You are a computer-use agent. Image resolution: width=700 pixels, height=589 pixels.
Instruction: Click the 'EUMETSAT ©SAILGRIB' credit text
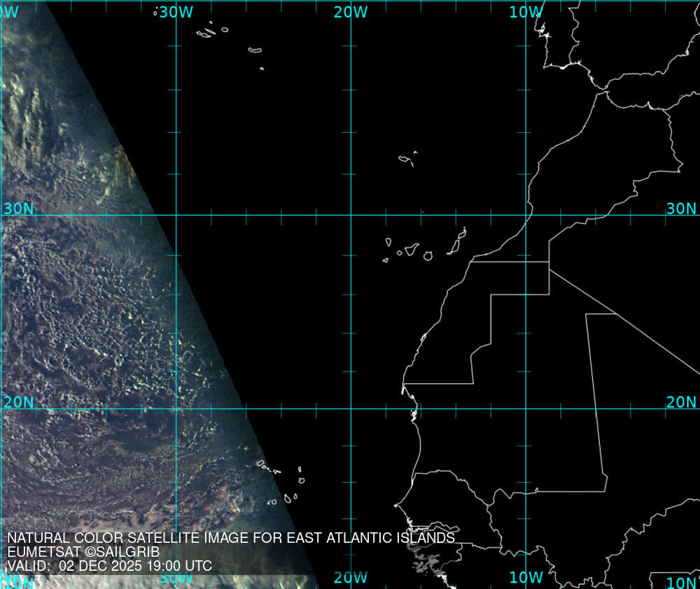[x=83, y=552]
